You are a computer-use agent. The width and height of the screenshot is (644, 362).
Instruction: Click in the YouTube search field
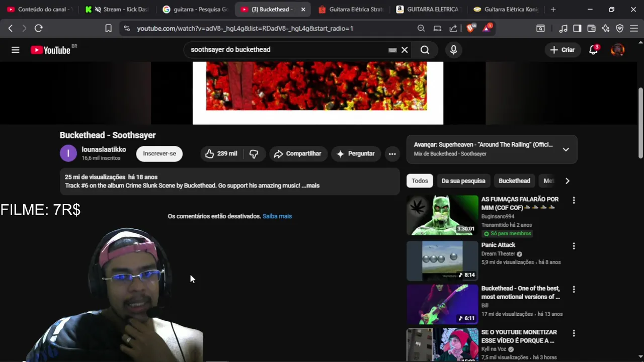click(x=287, y=50)
